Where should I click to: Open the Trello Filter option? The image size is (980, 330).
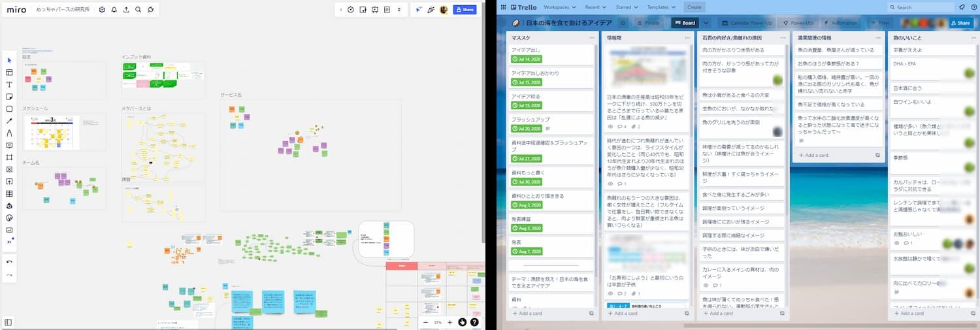(x=879, y=23)
